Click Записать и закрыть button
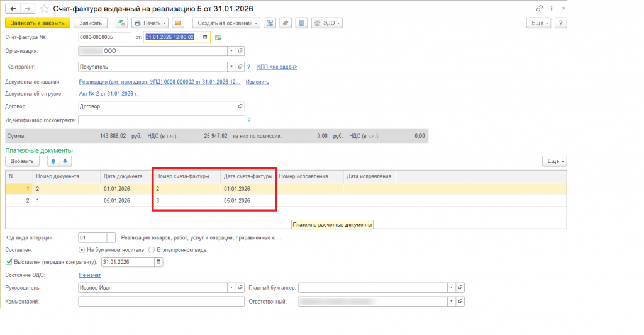The width and height of the screenshot is (644, 335). [x=37, y=23]
